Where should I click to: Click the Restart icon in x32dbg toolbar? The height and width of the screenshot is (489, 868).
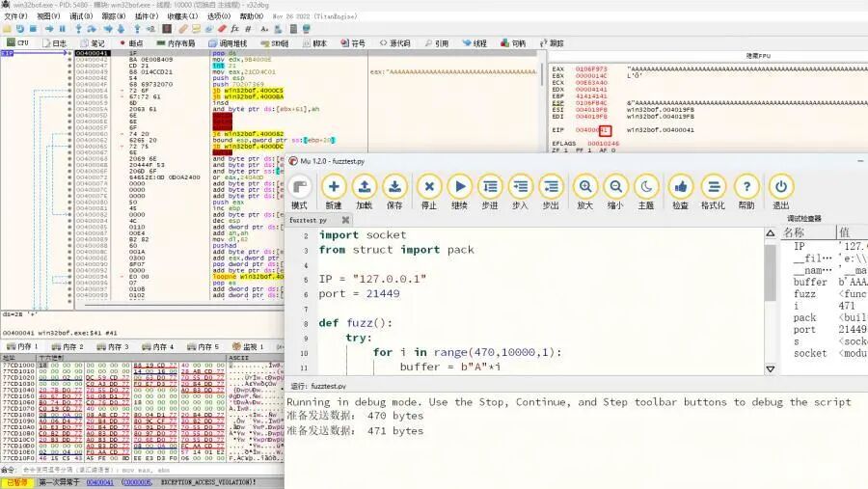[20, 29]
